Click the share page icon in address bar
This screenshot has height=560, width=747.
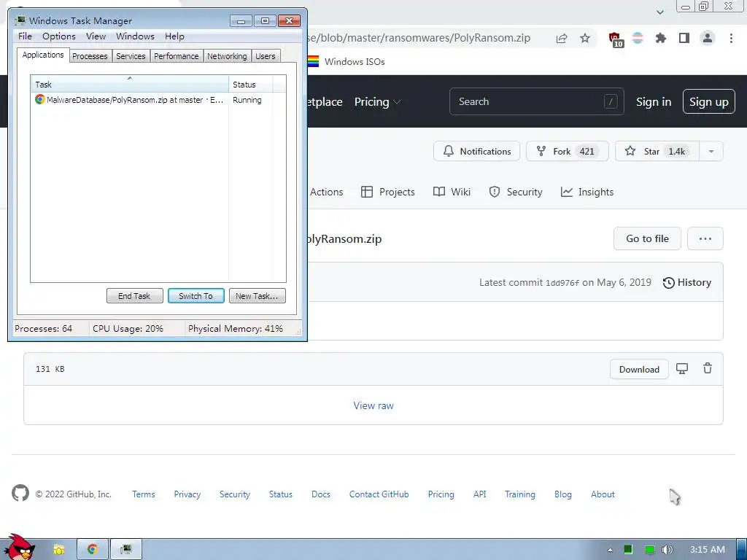(x=562, y=38)
